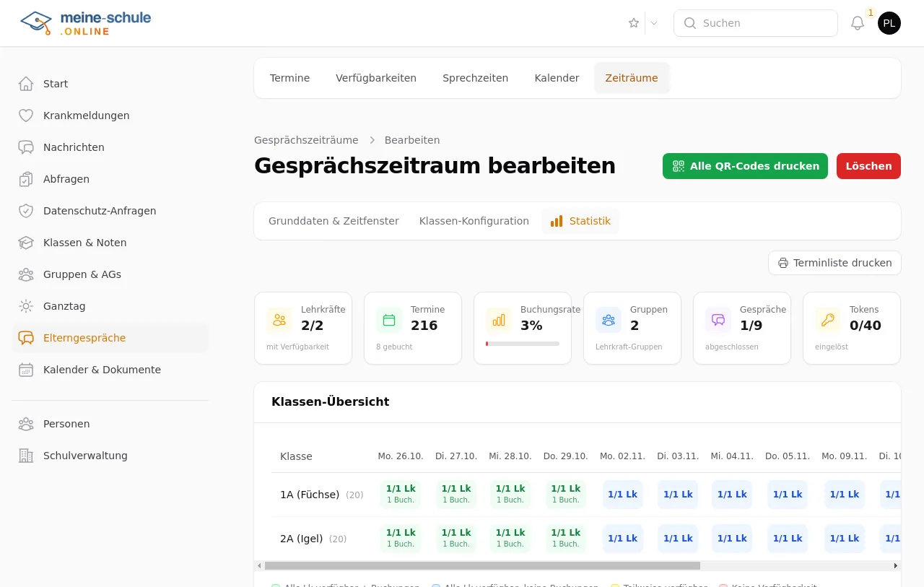The image size is (924, 587).
Task: Click the favorites star icon
Action: point(634,23)
